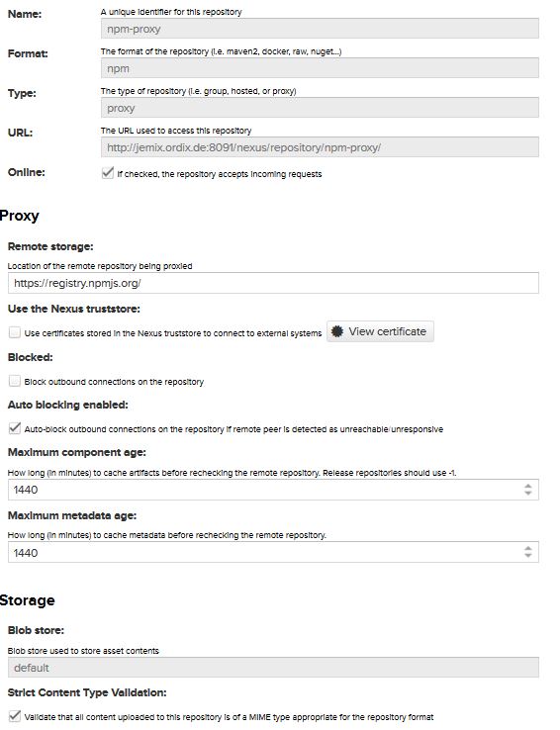
Task: Decrease Maximum metadata age with down arrow
Action: (527, 556)
